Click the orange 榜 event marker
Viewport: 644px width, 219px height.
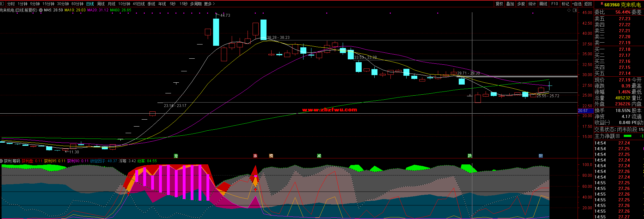coord(271,156)
